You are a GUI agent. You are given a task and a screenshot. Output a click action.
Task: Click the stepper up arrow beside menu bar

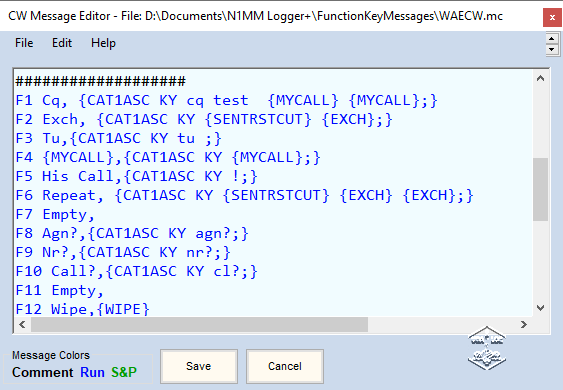(552, 38)
